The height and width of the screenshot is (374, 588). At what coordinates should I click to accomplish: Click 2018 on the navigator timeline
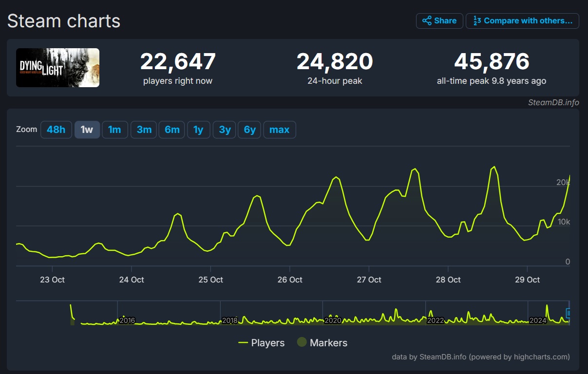tap(229, 320)
